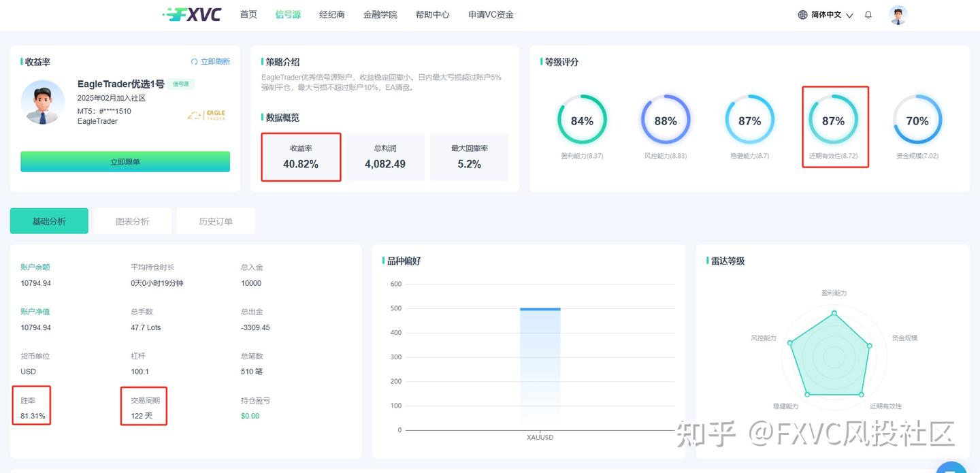
Task: Click the 87% 稳健能力 gauge
Action: click(749, 120)
